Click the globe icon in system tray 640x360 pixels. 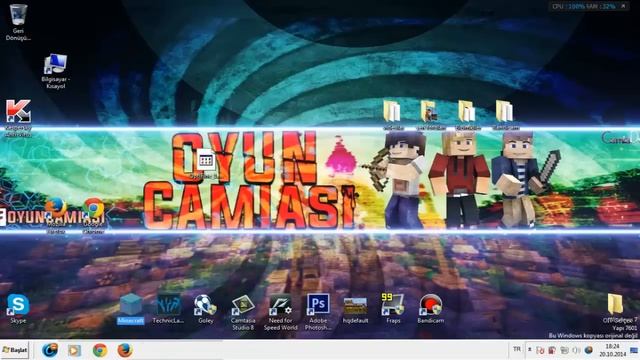(588, 350)
